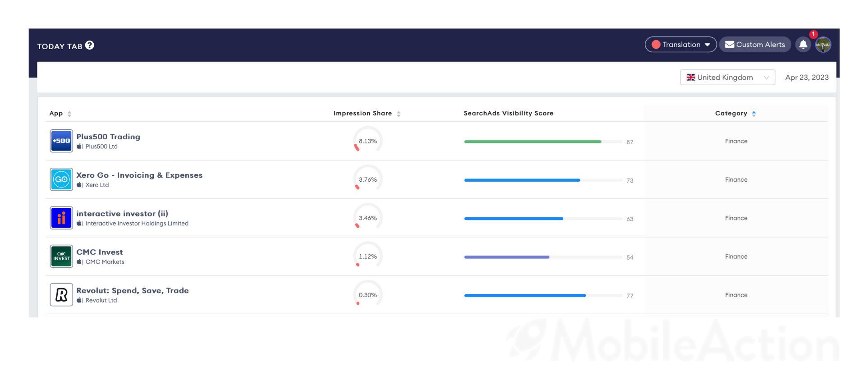Click the visibility score value 54
This screenshot has width=868, height=390.
630,257
